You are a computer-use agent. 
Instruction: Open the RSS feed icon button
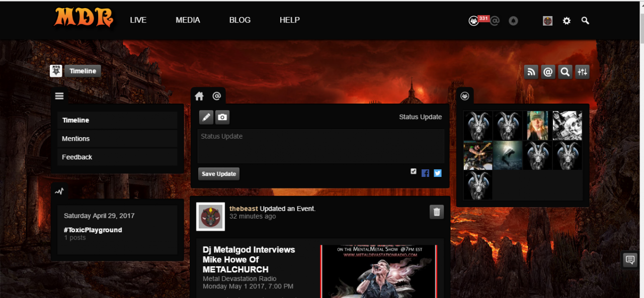pyautogui.click(x=531, y=72)
